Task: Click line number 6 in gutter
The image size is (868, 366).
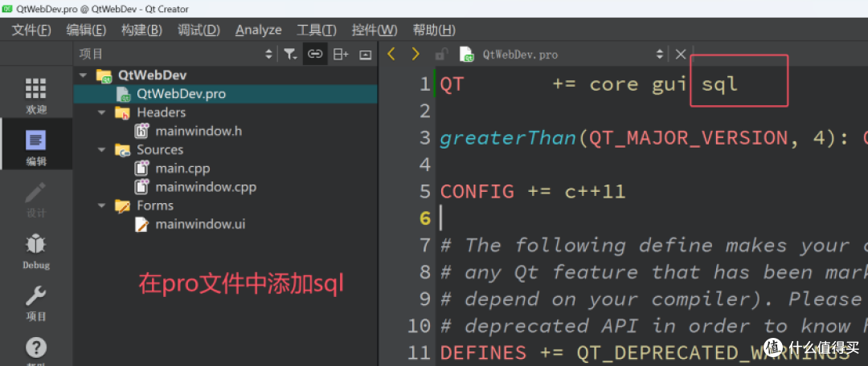Action: pos(424,219)
